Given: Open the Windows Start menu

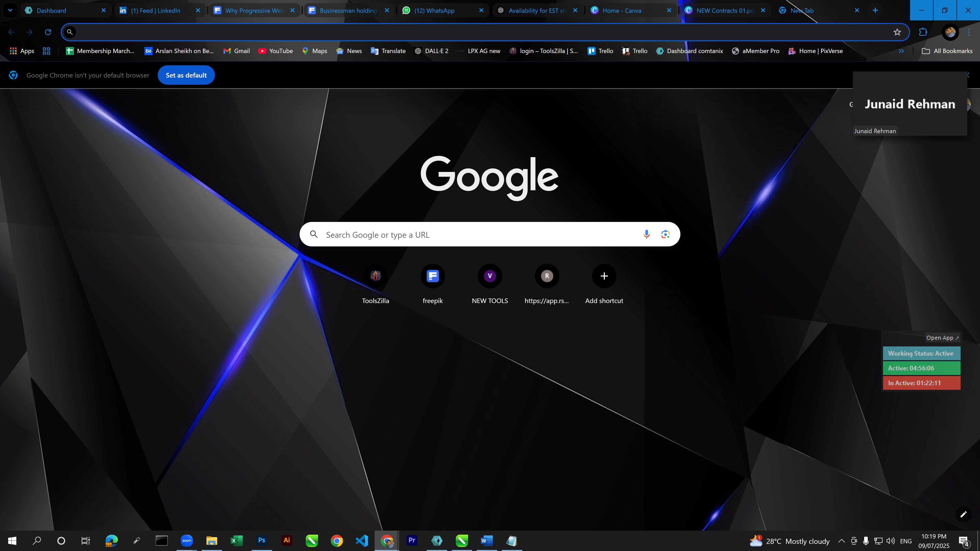Looking at the screenshot, I should [x=12, y=540].
